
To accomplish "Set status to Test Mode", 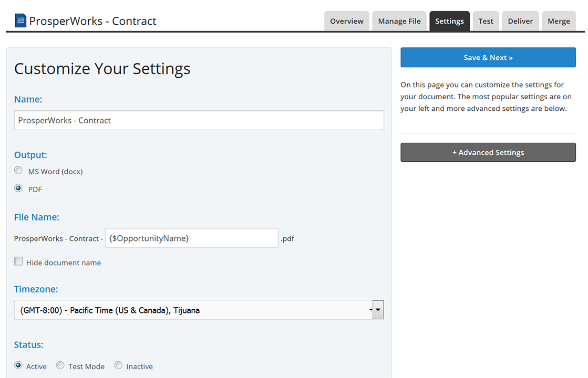I will [x=60, y=365].
